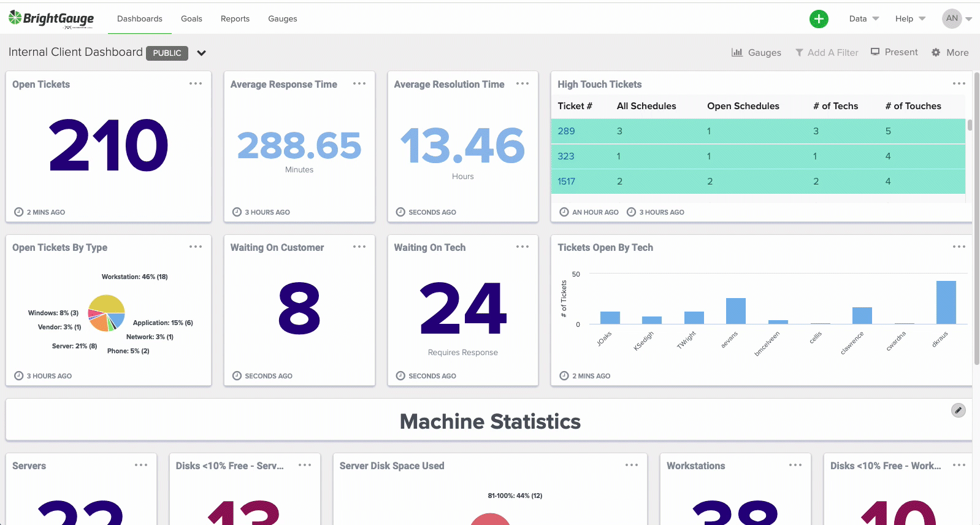The height and width of the screenshot is (525, 980).
Task: Click the PUBLIC badge
Action: coord(167,53)
